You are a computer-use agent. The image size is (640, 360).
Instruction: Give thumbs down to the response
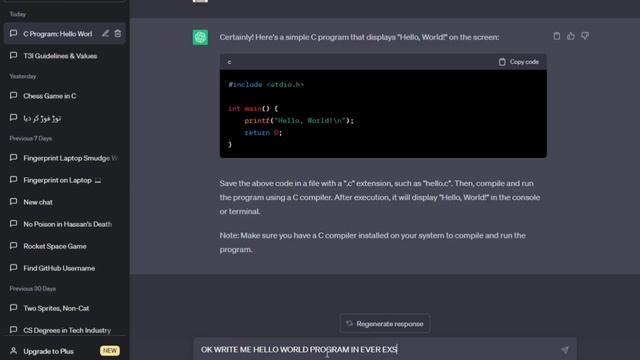pyautogui.click(x=585, y=36)
